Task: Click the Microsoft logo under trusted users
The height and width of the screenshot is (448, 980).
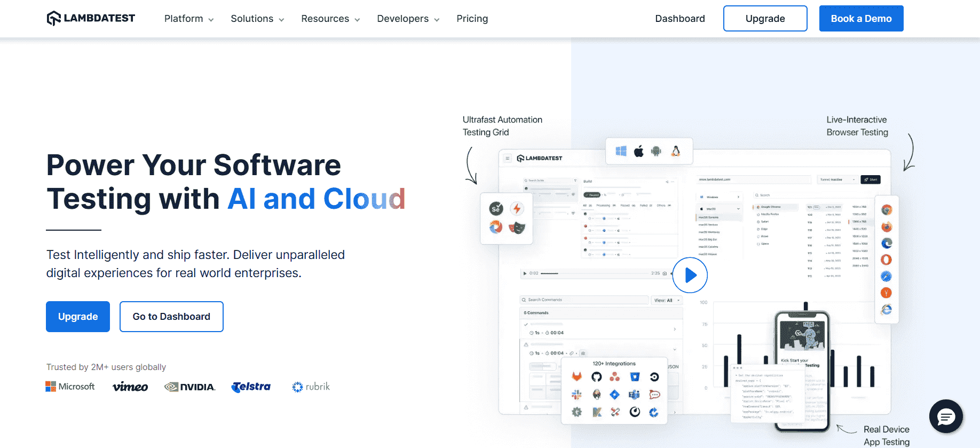Action: (x=70, y=387)
